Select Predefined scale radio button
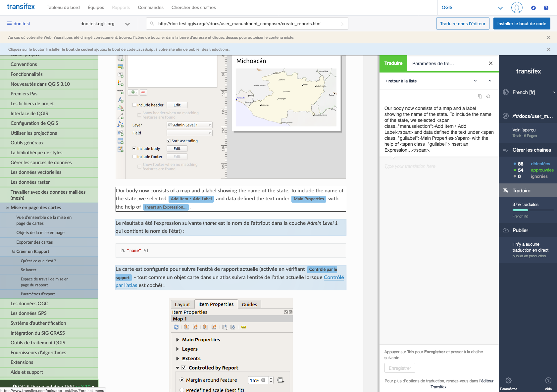 point(182,390)
